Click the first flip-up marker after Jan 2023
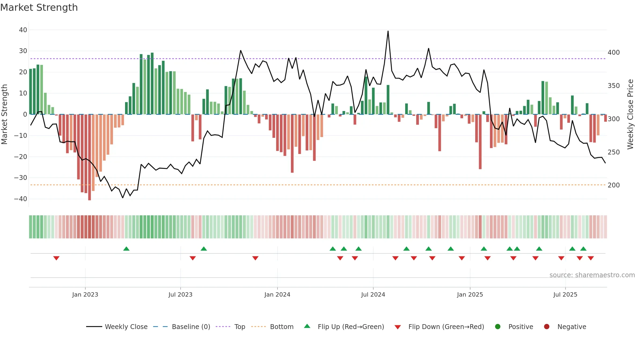The width and height of the screenshot is (644, 362). pyautogui.click(x=126, y=249)
